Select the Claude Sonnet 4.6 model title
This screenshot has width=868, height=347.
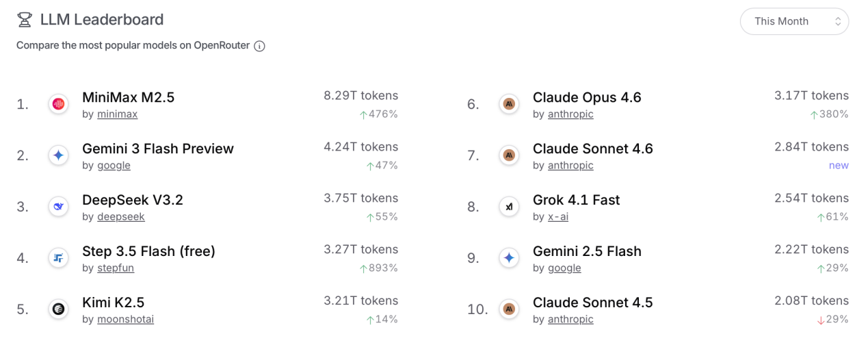pyautogui.click(x=592, y=149)
